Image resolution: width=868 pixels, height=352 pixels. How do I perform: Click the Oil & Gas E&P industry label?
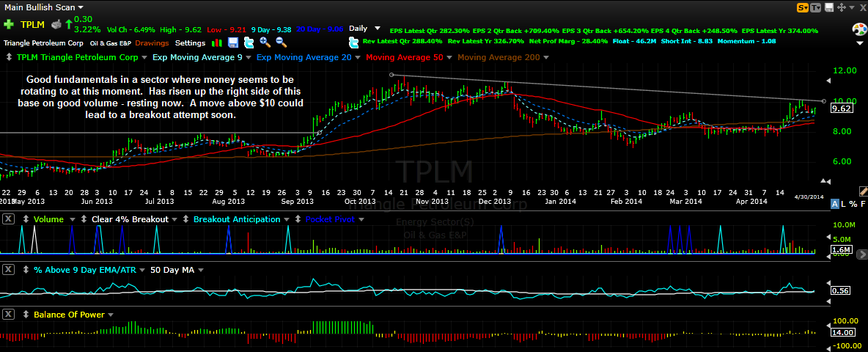pyautogui.click(x=111, y=43)
